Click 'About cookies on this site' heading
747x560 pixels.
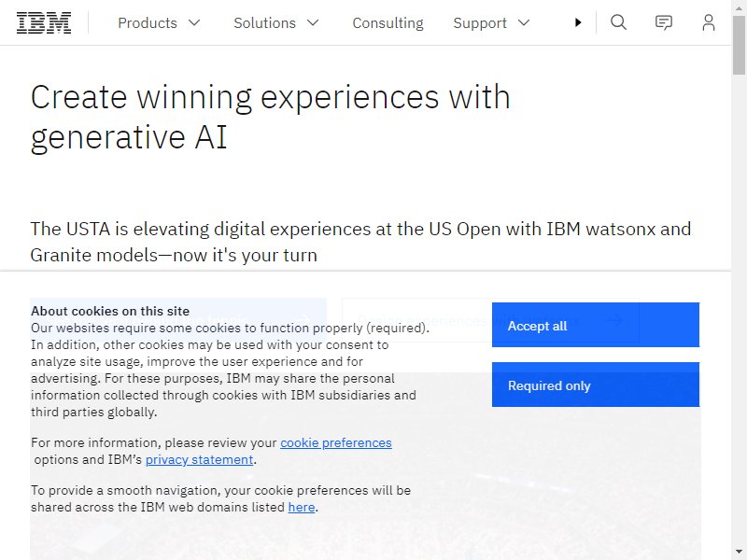(110, 311)
